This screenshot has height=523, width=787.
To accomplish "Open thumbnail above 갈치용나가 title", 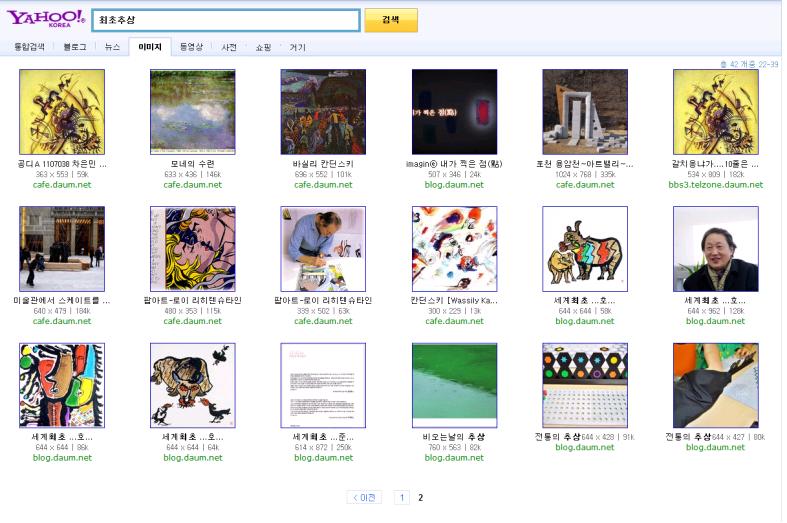I will 716,112.
